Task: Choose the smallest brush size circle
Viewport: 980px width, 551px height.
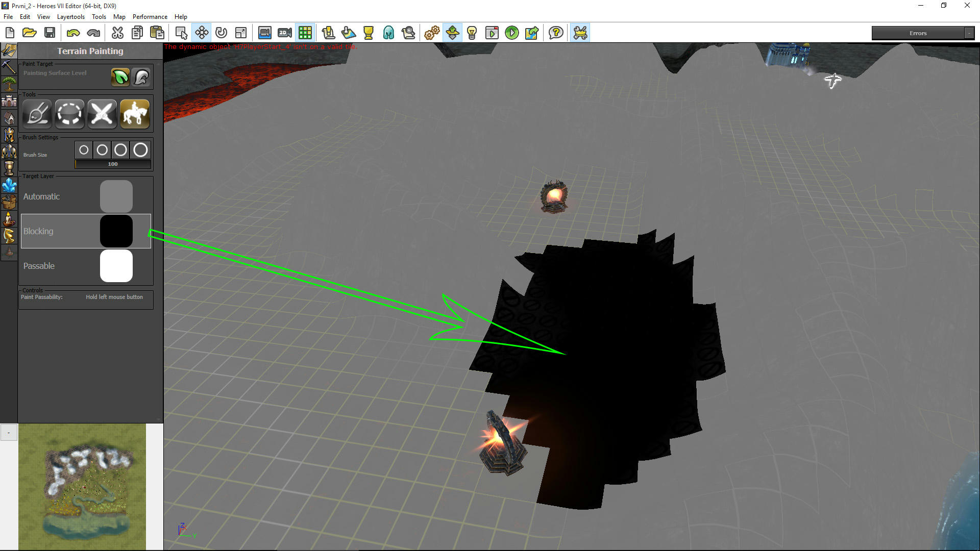Action: point(84,150)
